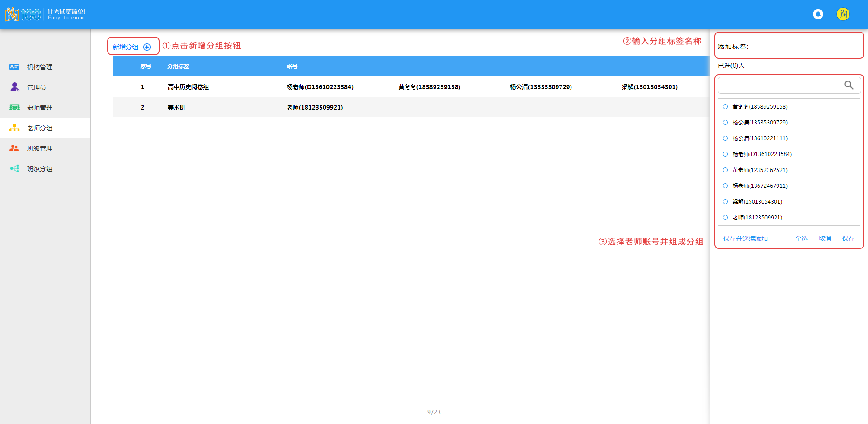Viewport: 868px width, 424px height.
Task: Click the 老师管理 sidebar icon
Action: click(14, 108)
